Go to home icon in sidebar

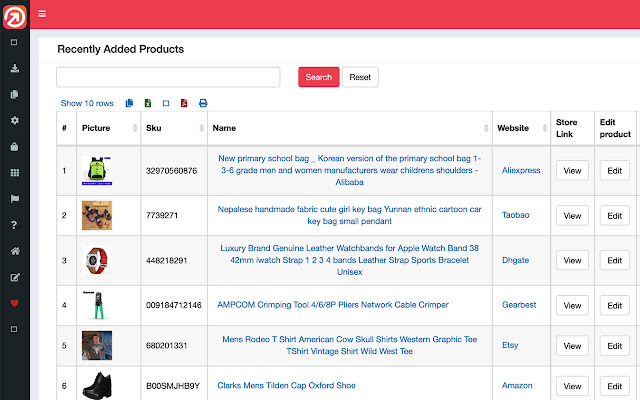[14, 251]
